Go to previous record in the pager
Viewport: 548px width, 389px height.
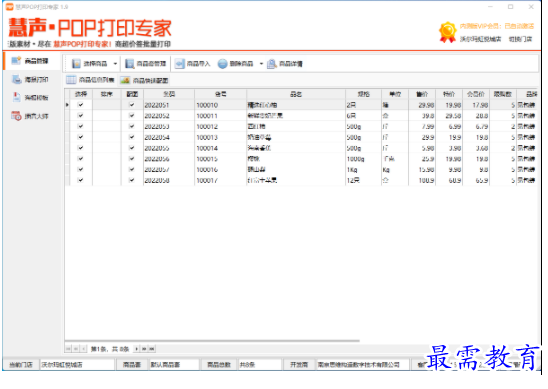coord(84,349)
